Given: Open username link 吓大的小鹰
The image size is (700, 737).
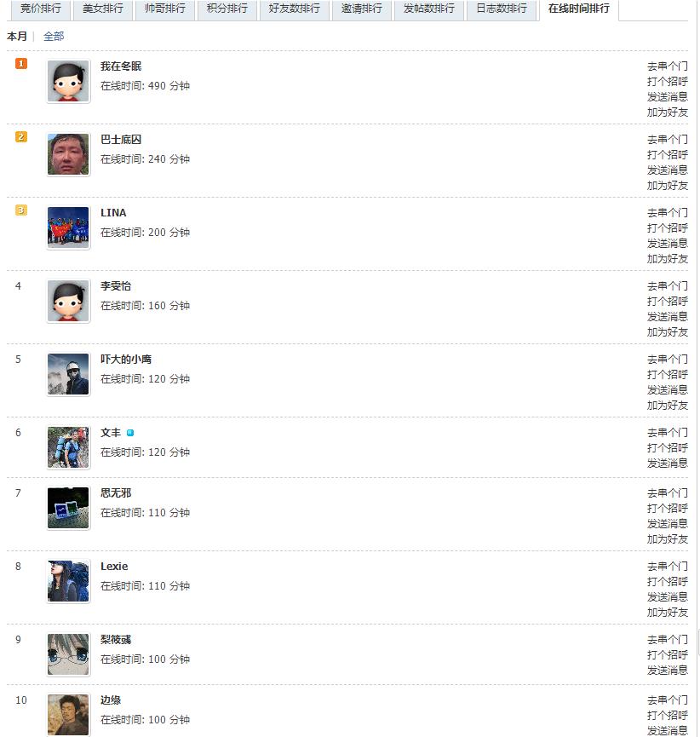Looking at the screenshot, I should click(126, 360).
